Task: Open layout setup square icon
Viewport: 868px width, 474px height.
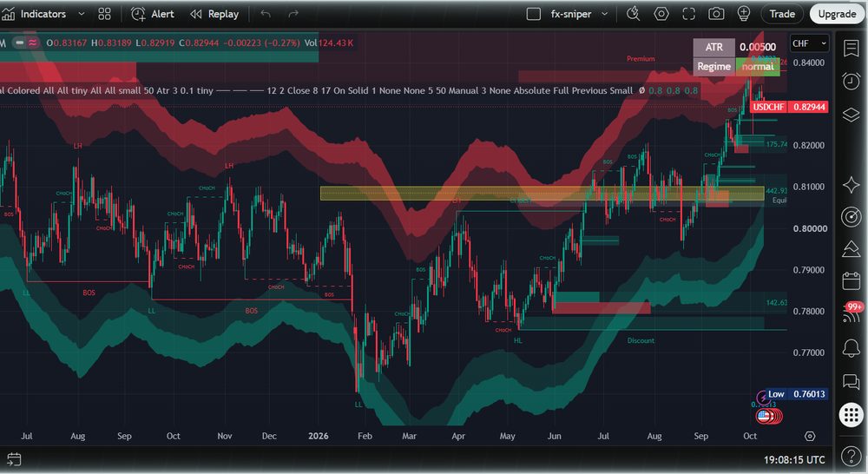Action: coord(534,14)
